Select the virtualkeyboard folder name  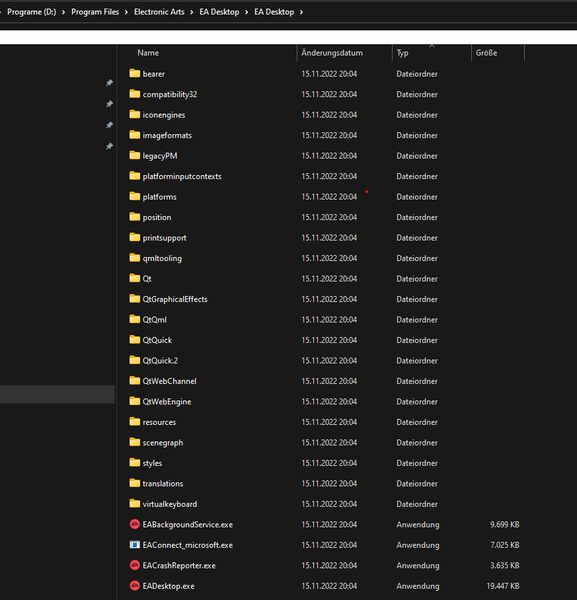tap(170, 504)
